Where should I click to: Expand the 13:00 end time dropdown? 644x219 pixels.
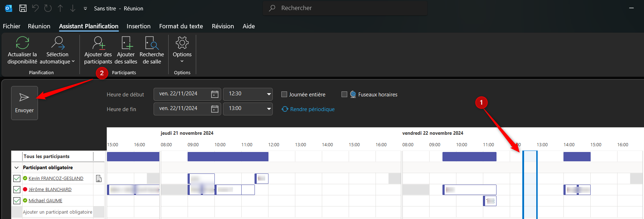click(268, 109)
